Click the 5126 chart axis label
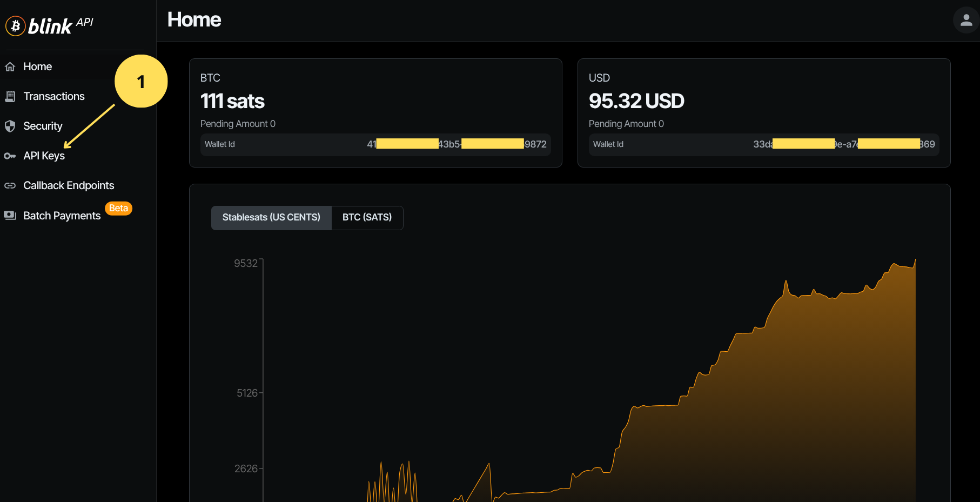The height and width of the screenshot is (502, 980). (x=247, y=393)
